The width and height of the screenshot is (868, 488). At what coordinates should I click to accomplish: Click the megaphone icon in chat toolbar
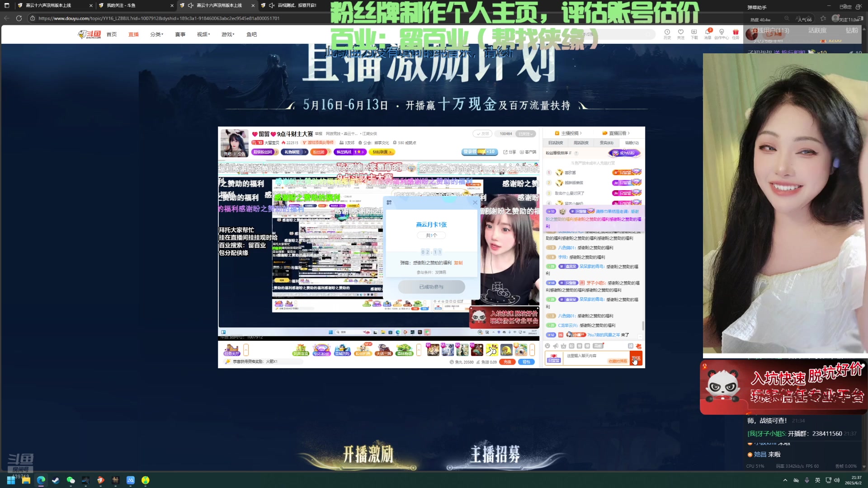[556, 346]
